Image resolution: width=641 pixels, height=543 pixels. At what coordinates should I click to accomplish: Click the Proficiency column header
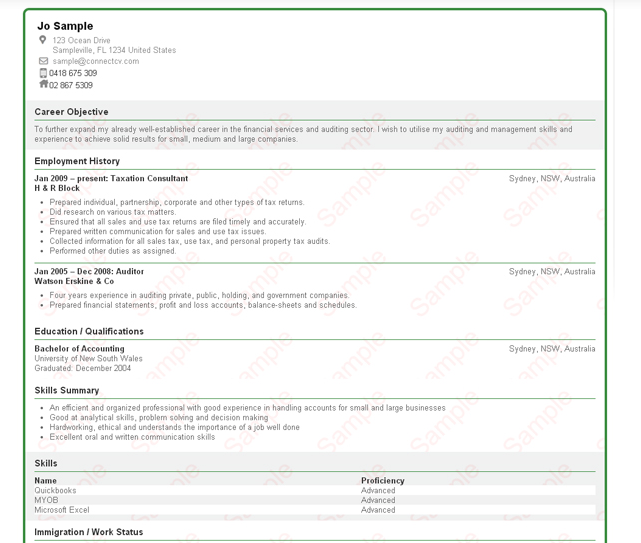tap(383, 481)
